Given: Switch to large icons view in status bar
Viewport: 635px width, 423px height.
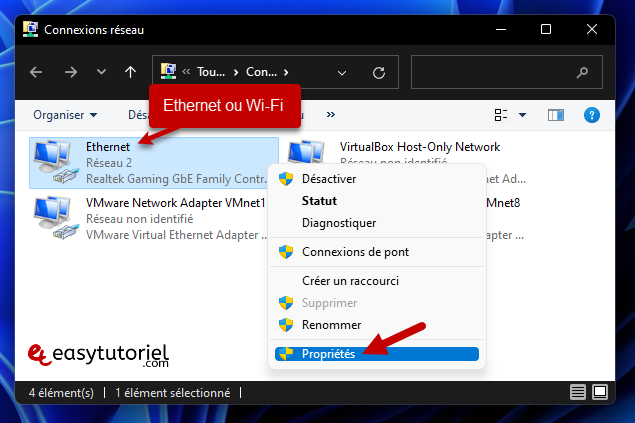Looking at the screenshot, I should coord(600,392).
